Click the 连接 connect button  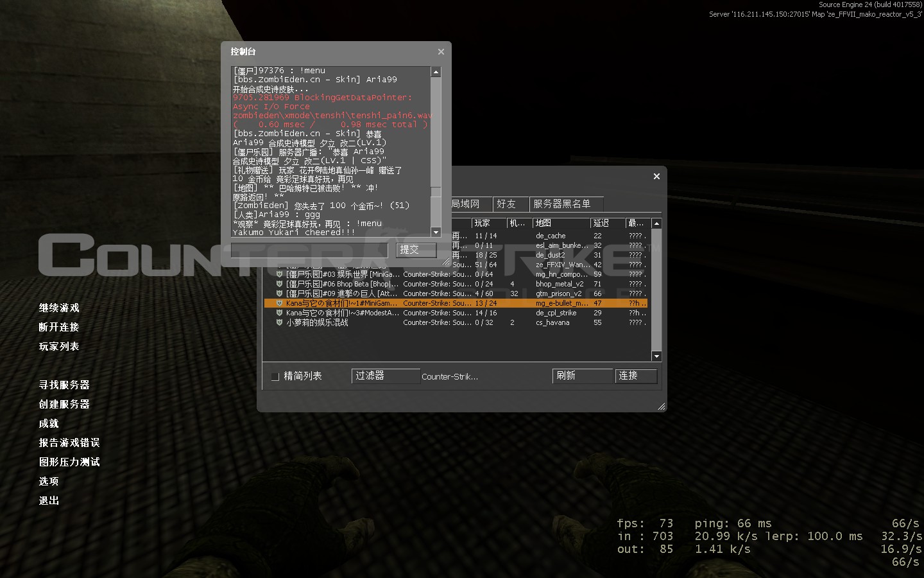pyautogui.click(x=637, y=376)
